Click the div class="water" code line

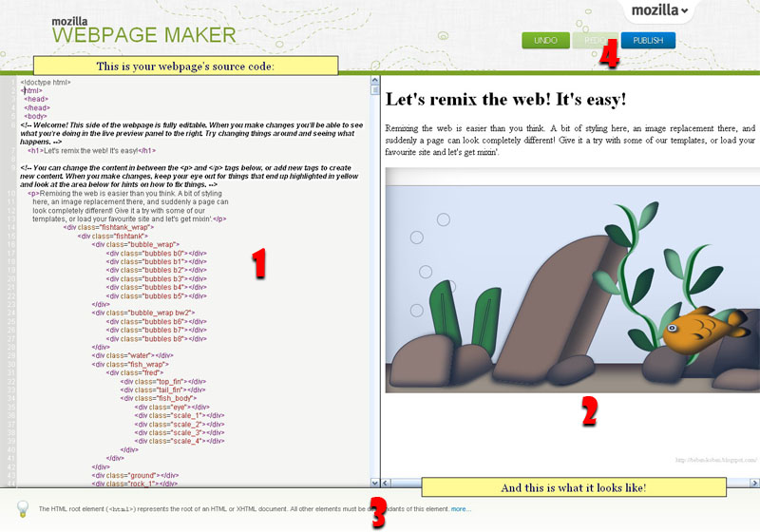point(132,355)
